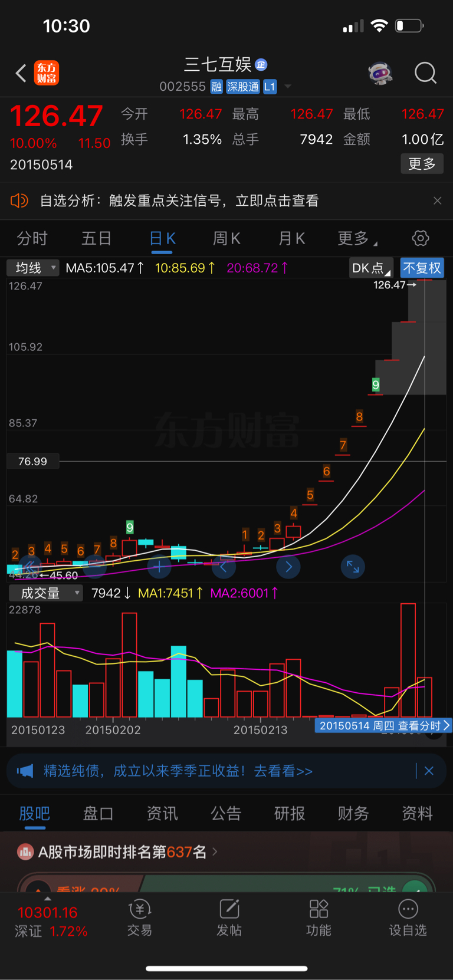Tap the purple 20:68.72 average value
Screen dimensions: 453x980
(258, 268)
